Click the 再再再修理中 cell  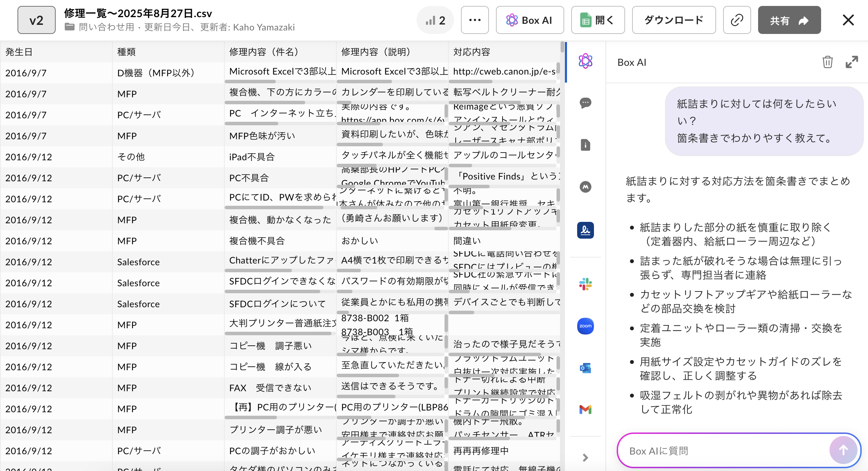[x=504, y=451]
